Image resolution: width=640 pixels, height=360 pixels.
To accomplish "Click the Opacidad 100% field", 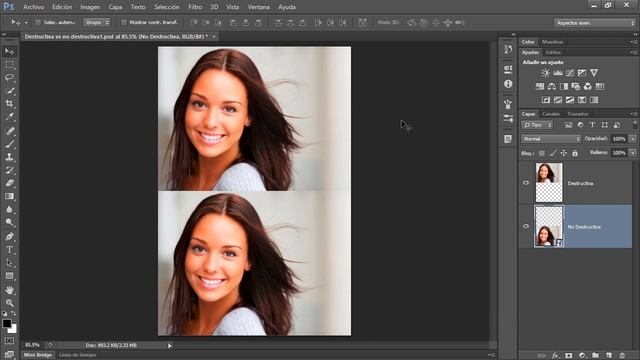I will [619, 139].
